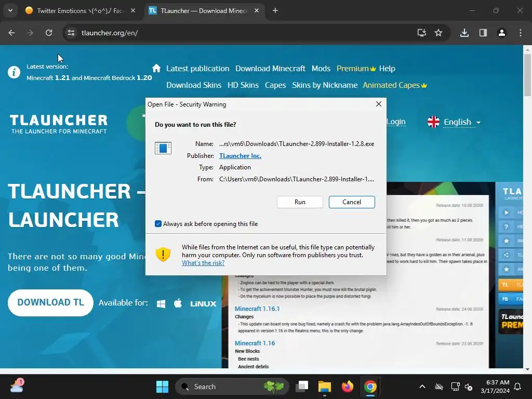Open the Premium menu item

coord(356,69)
